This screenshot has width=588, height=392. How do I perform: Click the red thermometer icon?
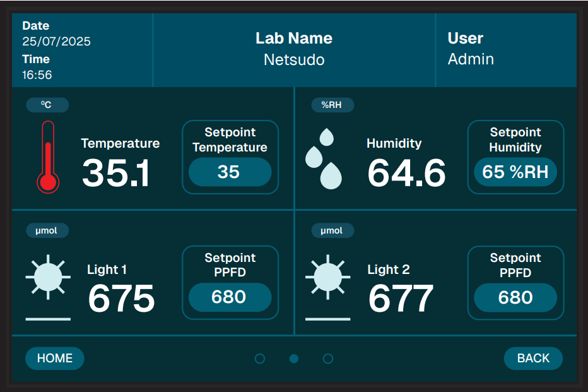tap(48, 157)
